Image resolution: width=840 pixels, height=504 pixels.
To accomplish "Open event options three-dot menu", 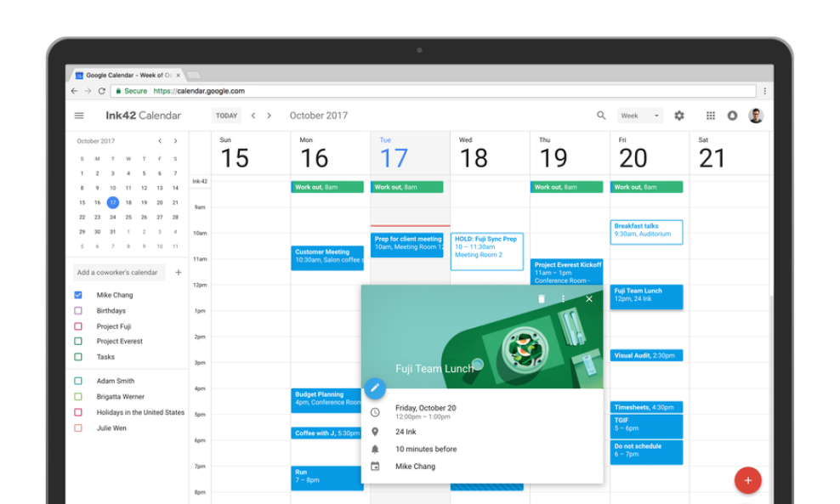I will pos(563,299).
